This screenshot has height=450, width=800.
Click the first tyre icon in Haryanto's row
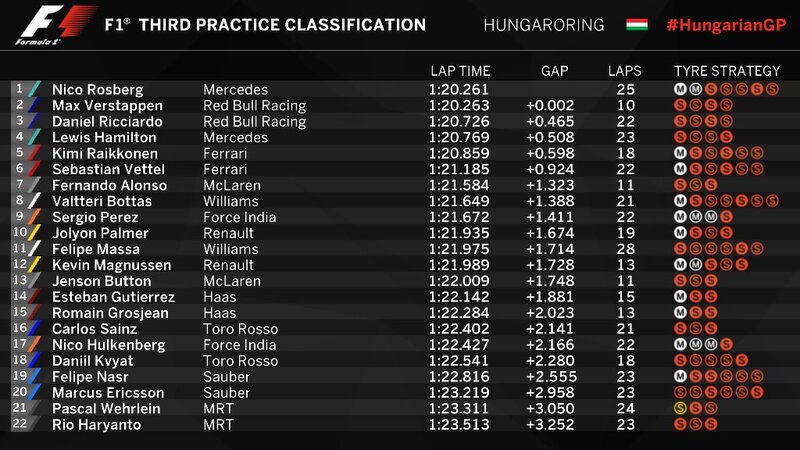pyautogui.click(x=680, y=425)
